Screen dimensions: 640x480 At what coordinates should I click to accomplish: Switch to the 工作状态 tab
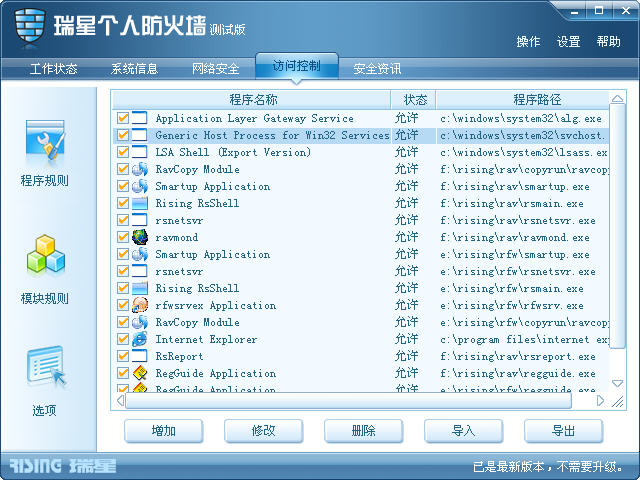point(53,69)
